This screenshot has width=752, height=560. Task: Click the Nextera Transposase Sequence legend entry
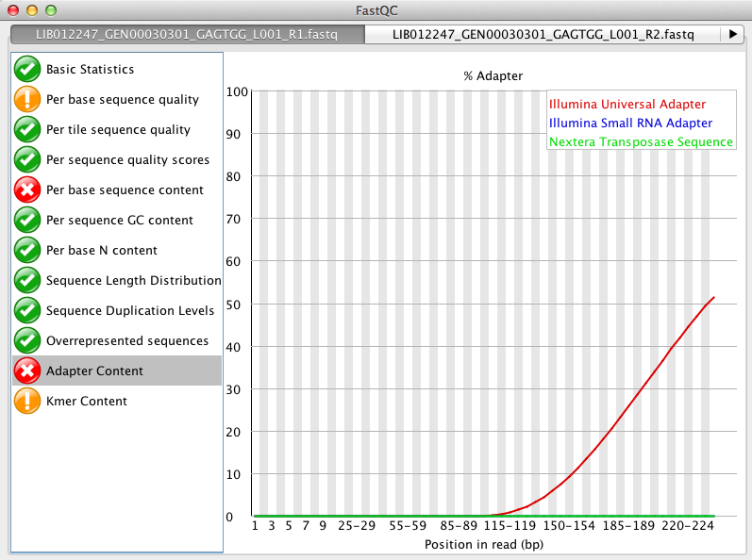coord(641,142)
